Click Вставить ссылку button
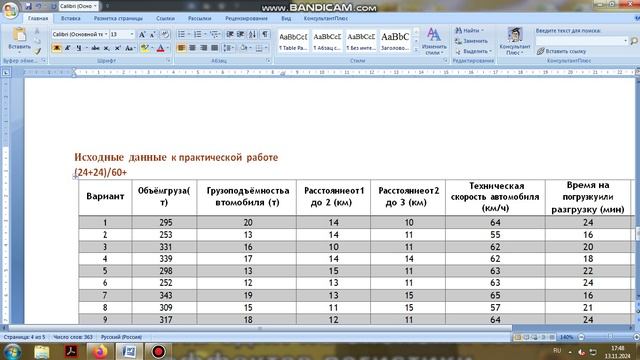 coord(562,51)
